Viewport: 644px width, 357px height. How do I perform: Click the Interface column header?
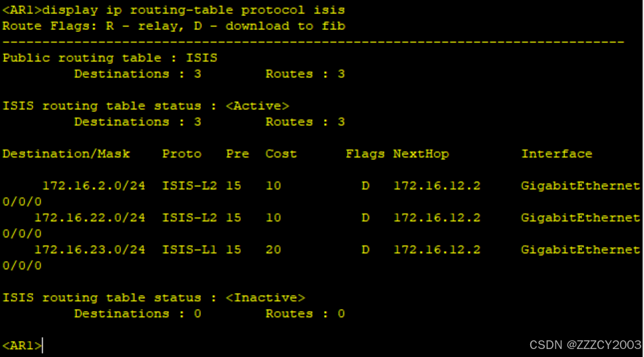pyautogui.click(x=557, y=155)
